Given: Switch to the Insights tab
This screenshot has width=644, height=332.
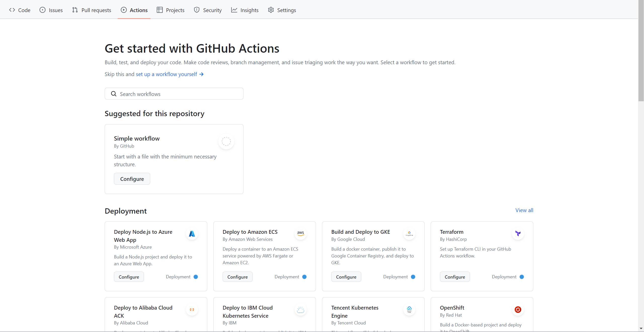Looking at the screenshot, I should pos(245,10).
